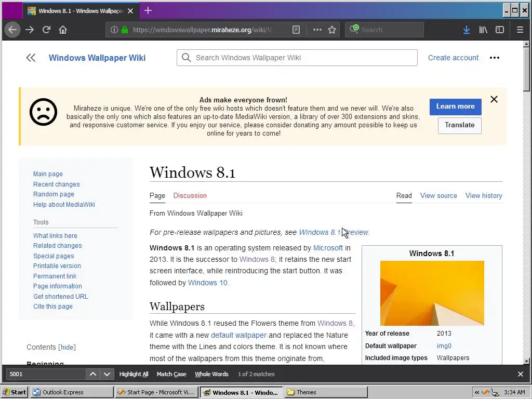Image resolution: width=532 pixels, height=399 pixels.
Task: Switch to Outlook Express in taskbar
Action: pyautogui.click(x=72, y=392)
